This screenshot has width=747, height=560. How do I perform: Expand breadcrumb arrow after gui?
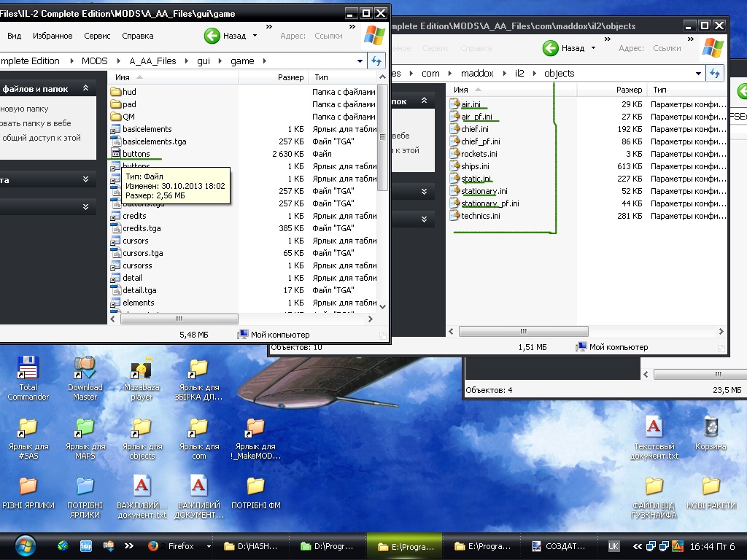pos(220,61)
